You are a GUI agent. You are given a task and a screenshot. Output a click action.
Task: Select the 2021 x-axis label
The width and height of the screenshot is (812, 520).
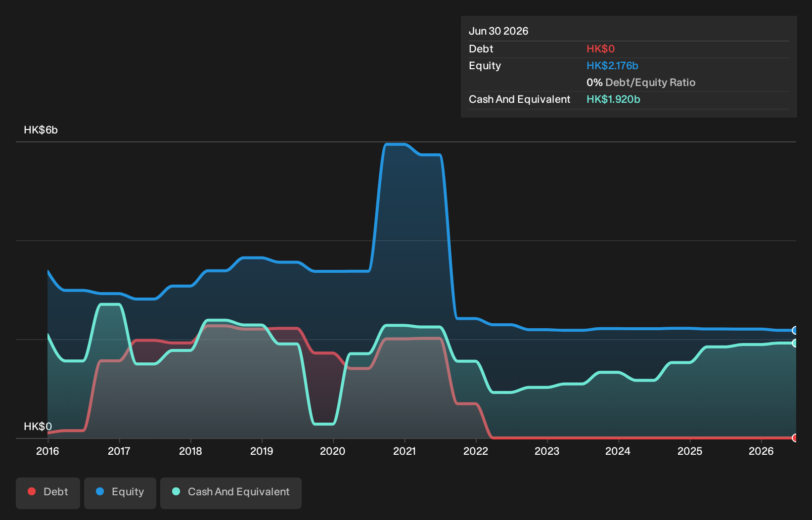[405, 451]
